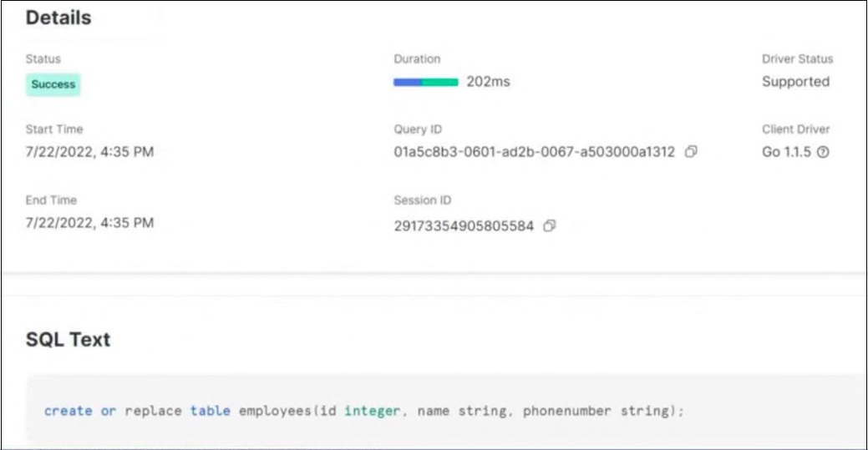868x450 pixels.
Task: Click the Supported driver status text
Action: click(795, 81)
